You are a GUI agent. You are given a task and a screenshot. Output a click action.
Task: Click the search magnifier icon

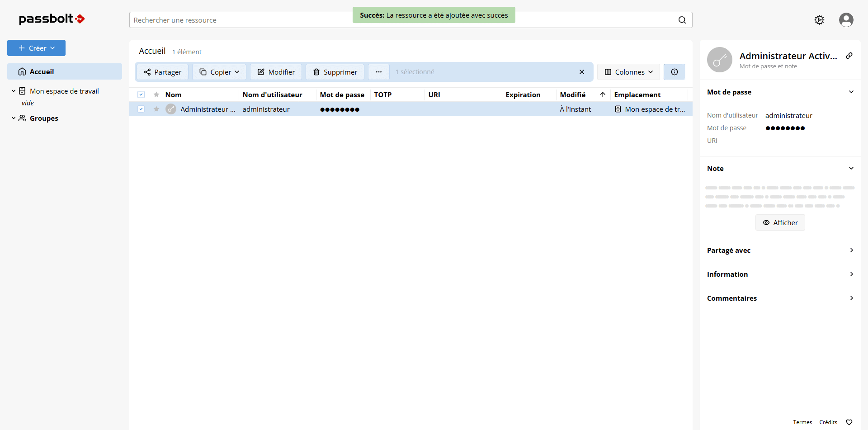(682, 20)
